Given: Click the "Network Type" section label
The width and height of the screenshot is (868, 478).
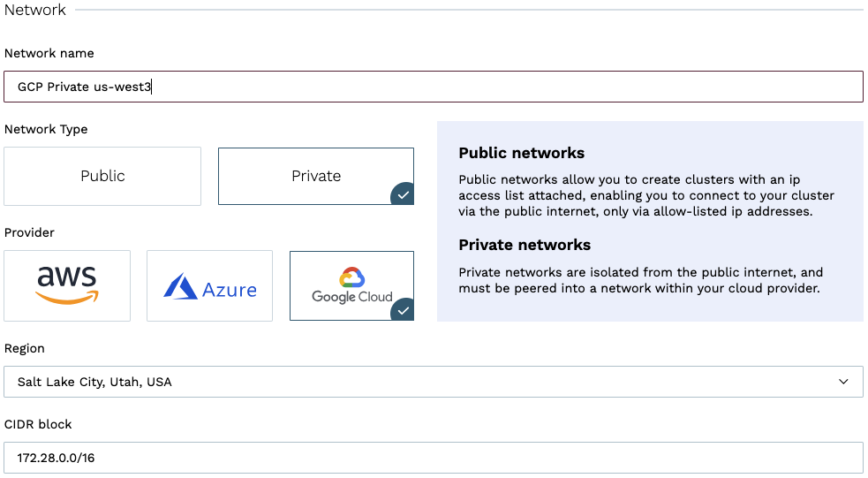Looking at the screenshot, I should pyautogui.click(x=46, y=129).
